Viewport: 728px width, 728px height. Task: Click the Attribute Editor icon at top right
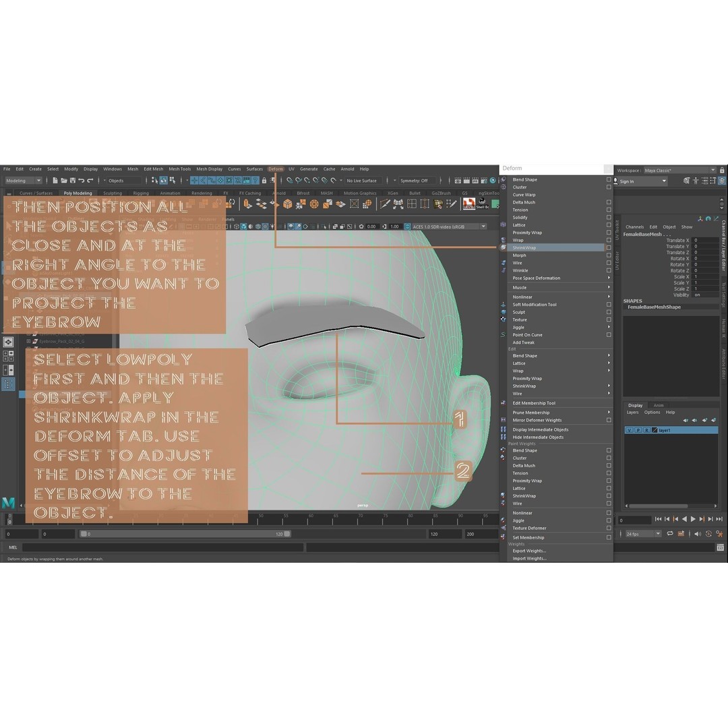point(705,181)
